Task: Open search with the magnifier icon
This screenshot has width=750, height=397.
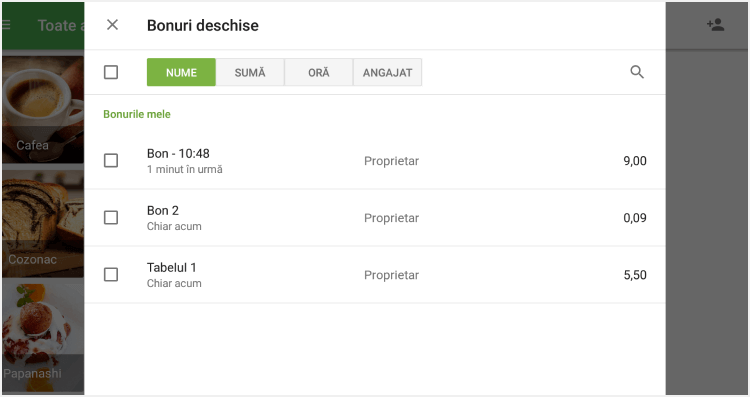Action: click(637, 72)
